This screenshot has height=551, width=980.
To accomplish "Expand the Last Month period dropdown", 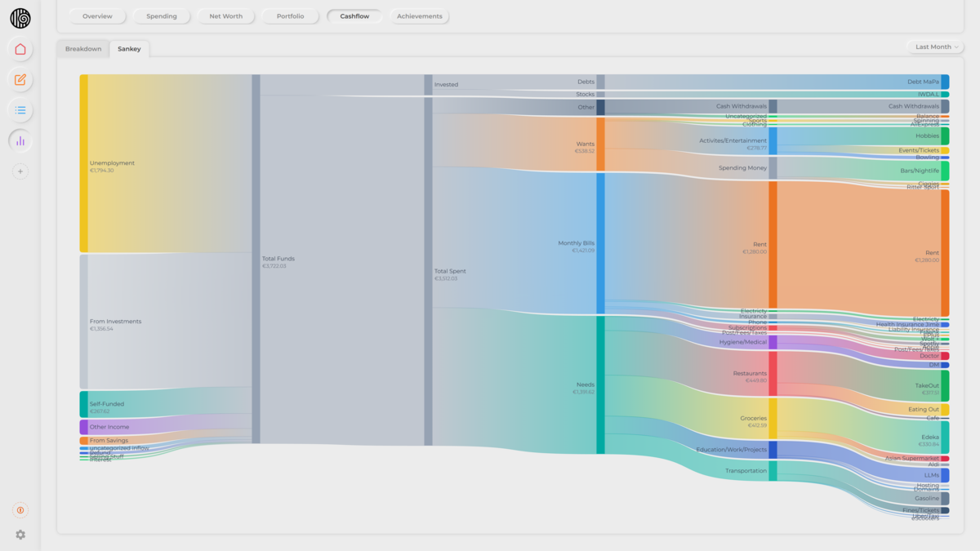I will 936,47.
